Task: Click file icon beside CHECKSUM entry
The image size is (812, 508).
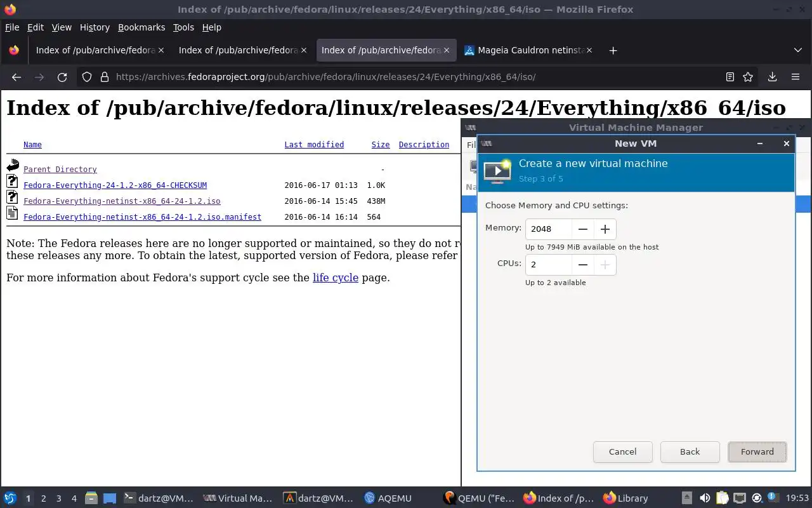Action: click(13, 182)
